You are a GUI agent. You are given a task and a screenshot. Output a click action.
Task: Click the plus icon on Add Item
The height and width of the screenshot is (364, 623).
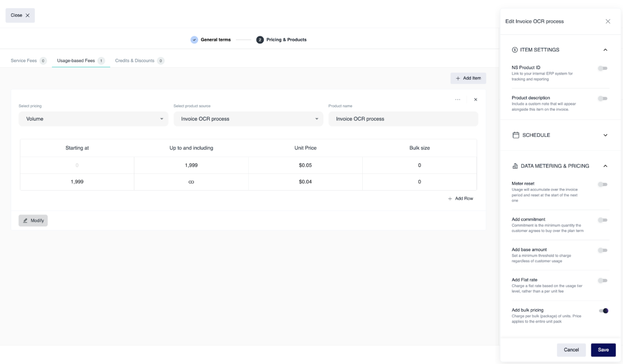coord(458,78)
